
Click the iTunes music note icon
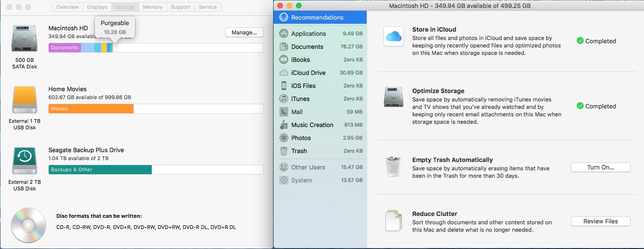coord(283,99)
